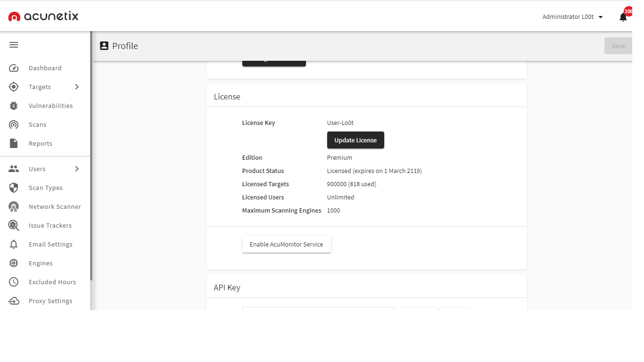The image size is (644, 362).
Task: Click the Save button
Action: [x=618, y=46]
